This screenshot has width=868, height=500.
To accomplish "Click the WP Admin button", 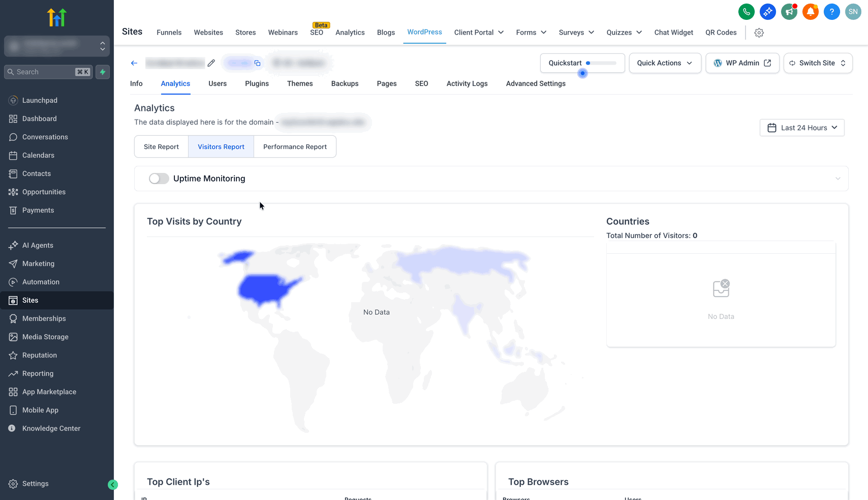I will (742, 63).
